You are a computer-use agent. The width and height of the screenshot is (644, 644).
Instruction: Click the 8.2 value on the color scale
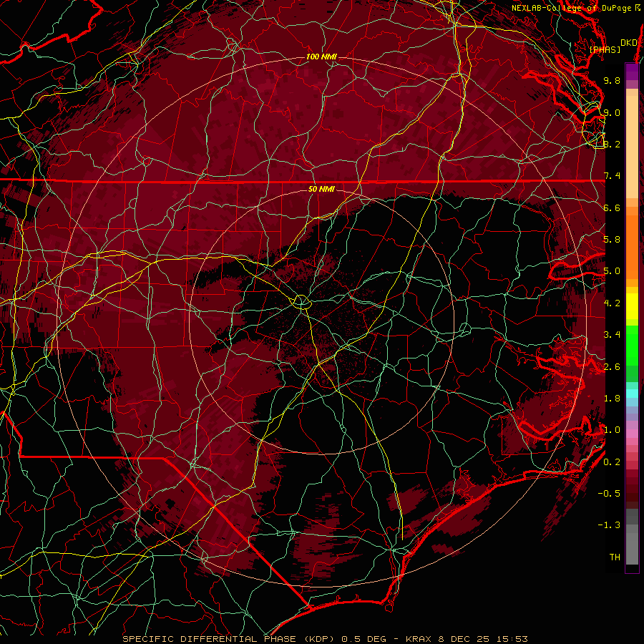click(x=612, y=144)
